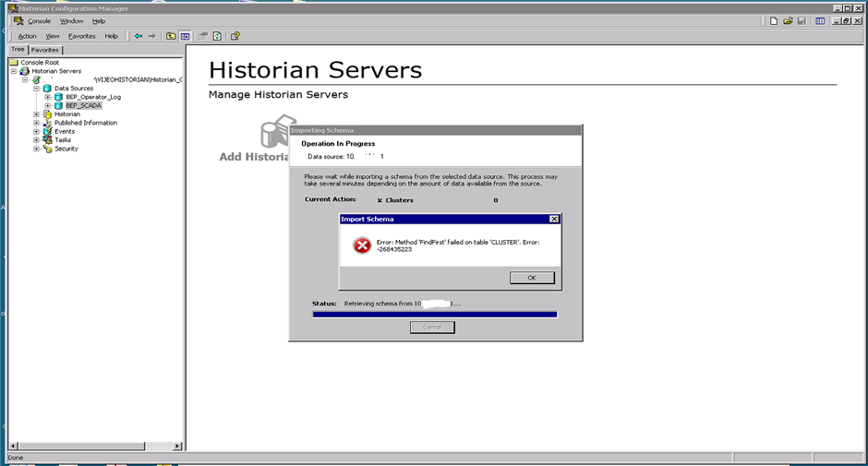
Task: Click the Historian node icon
Action: (x=47, y=114)
